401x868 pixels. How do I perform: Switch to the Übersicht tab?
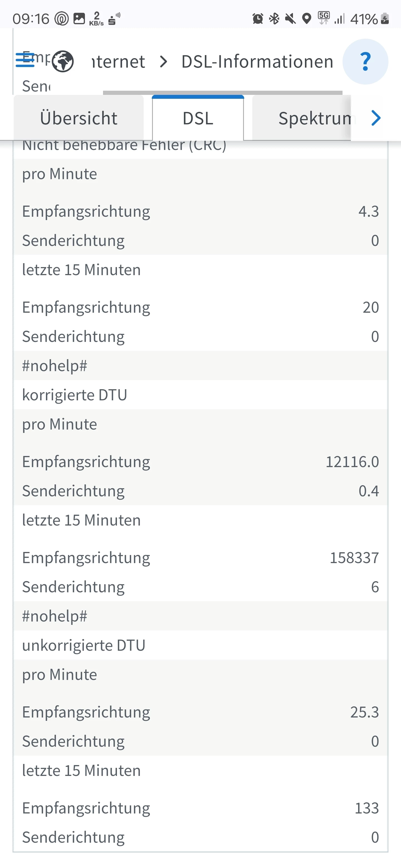pos(79,118)
